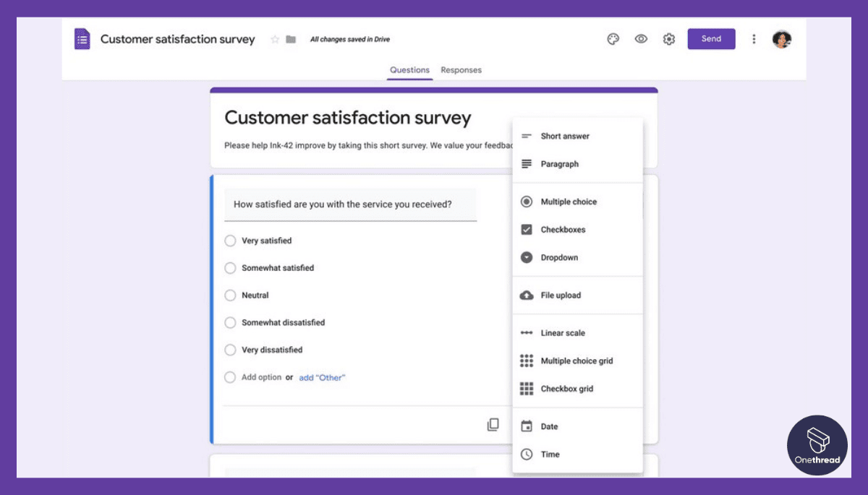
Task: Select the Very satisfied radio button
Action: click(x=230, y=241)
